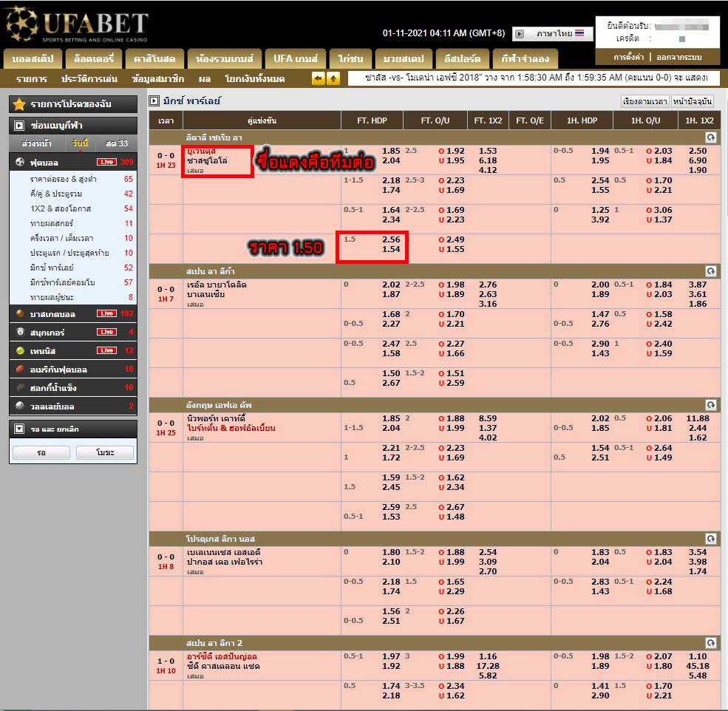
Task: Click the รอ button
Action: click(41, 452)
